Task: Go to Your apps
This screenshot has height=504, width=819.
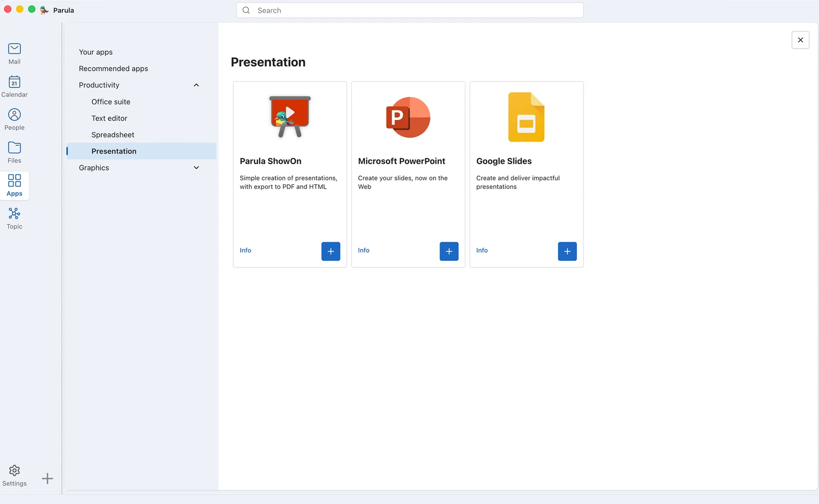Action: pyautogui.click(x=96, y=52)
